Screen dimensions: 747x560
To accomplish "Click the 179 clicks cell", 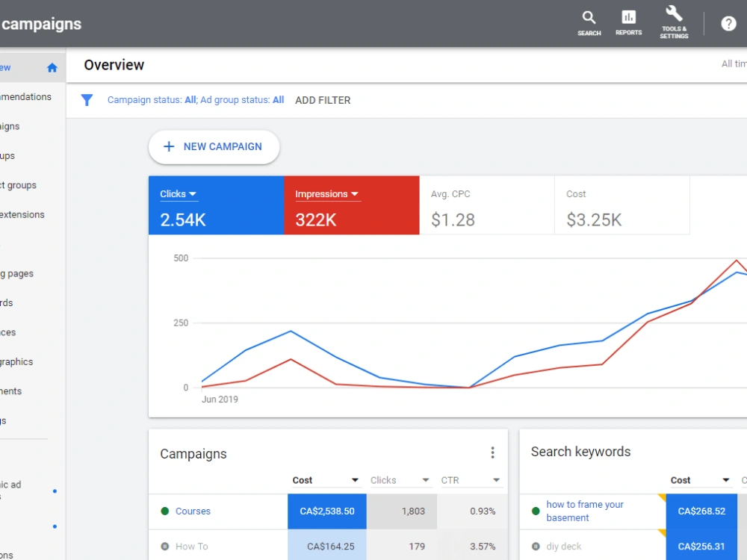I will click(402, 546).
